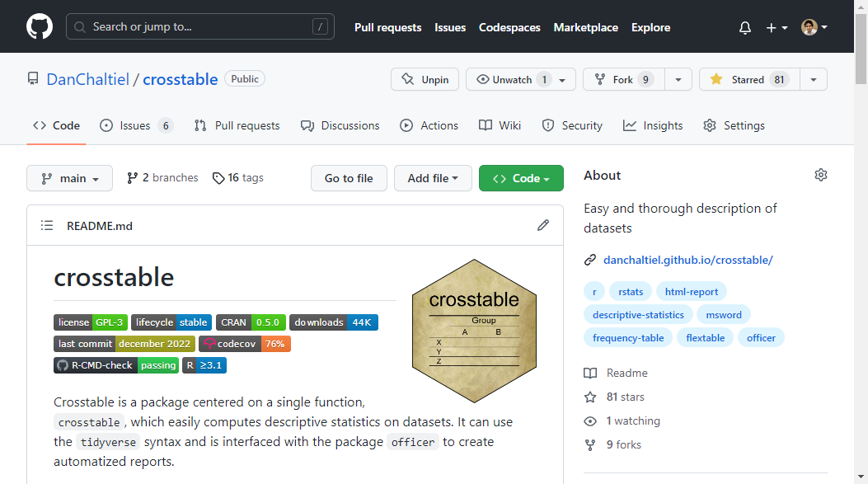Click the crosstable hexagon logo image
Viewport: 868px width, 484px height.
pyautogui.click(x=474, y=330)
